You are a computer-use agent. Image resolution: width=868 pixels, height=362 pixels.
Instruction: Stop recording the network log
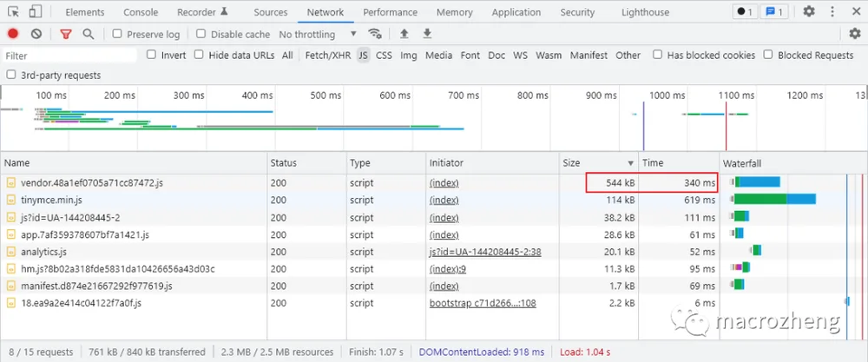click(x=13, y=34)
